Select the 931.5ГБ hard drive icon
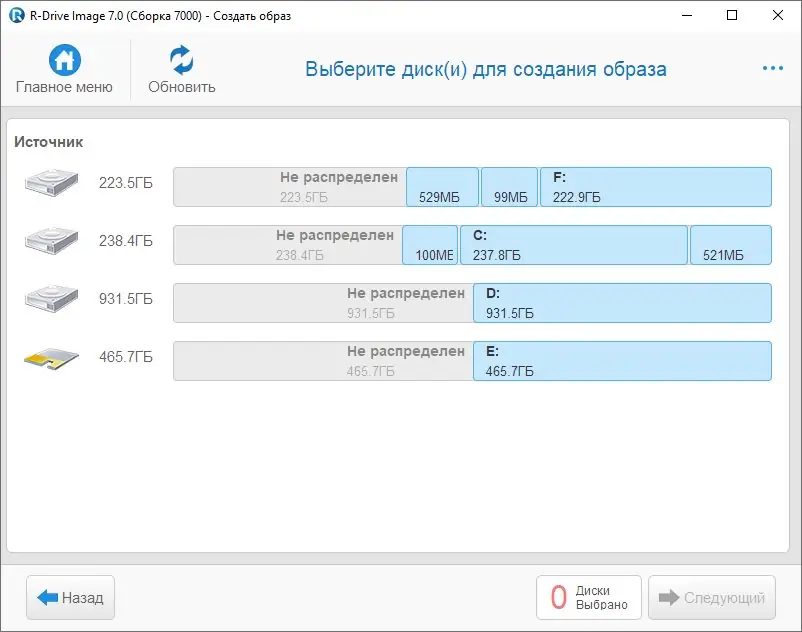Screen dimensions: 802x632 50,299
